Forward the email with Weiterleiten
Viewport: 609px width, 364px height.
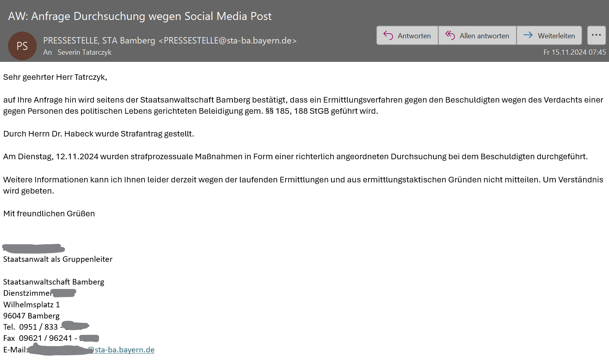click(549, 36)
